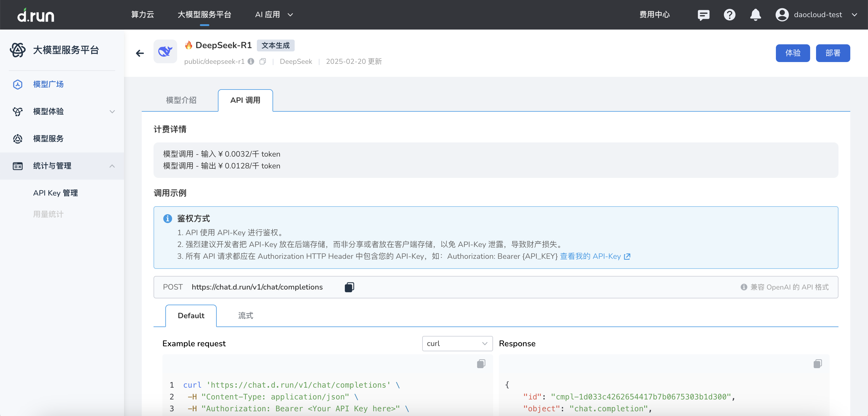Click the endpoint URL https://chat.d.run/v1/chat/completions
This screenshot has width=868, height=416.
click(257, 287)
